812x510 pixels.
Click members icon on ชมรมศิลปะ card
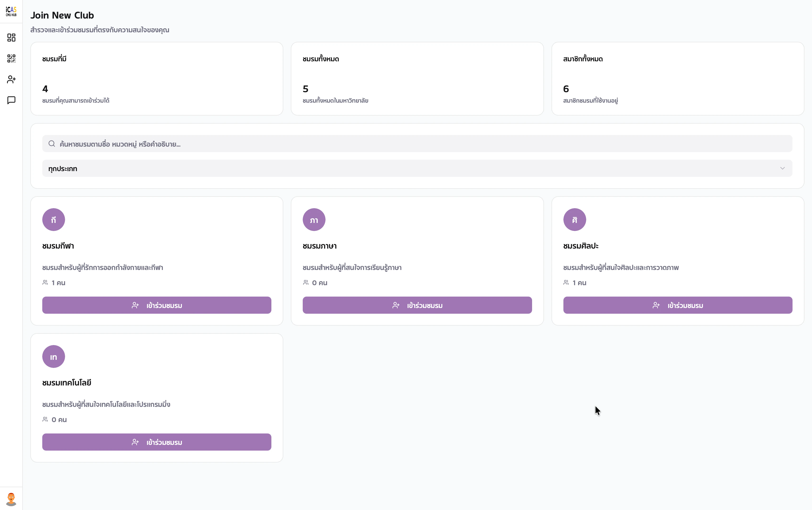click(566, 282)
